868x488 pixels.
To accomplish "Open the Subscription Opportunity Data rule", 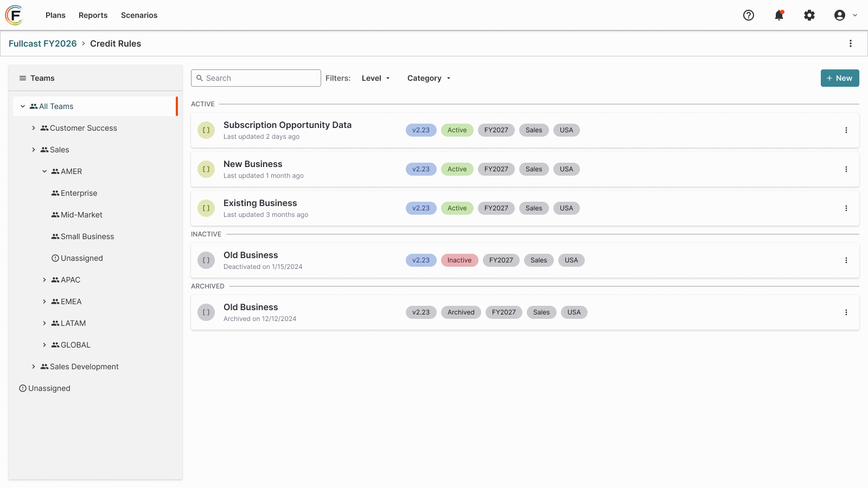I will point(525,130).
